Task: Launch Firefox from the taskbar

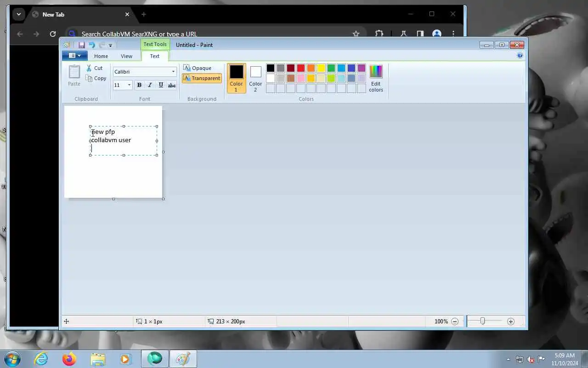Action: tap(69, 359)
